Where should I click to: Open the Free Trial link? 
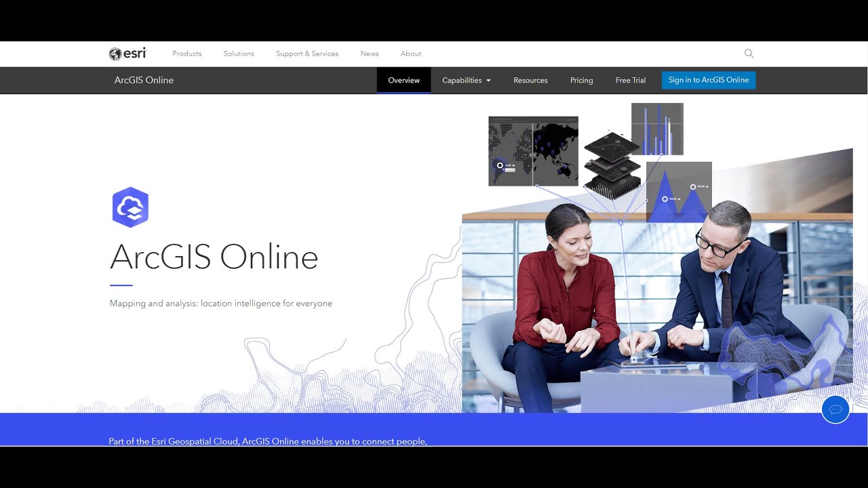(631, 80)
